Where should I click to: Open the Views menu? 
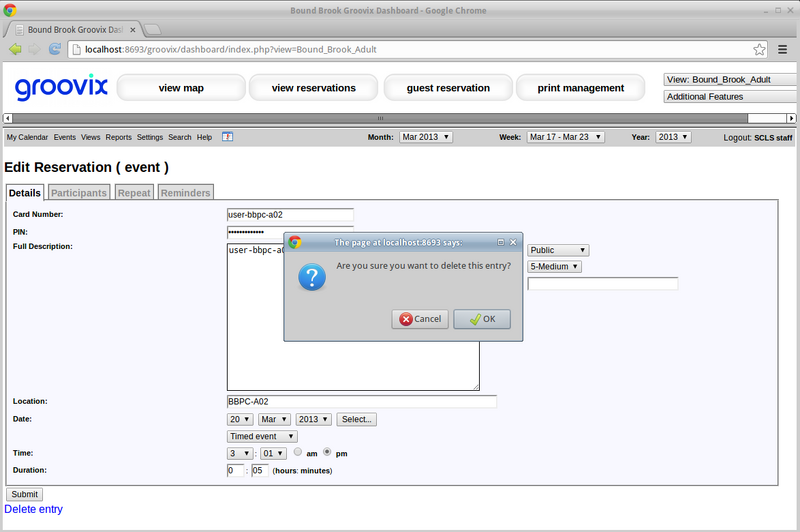[90, 137]
